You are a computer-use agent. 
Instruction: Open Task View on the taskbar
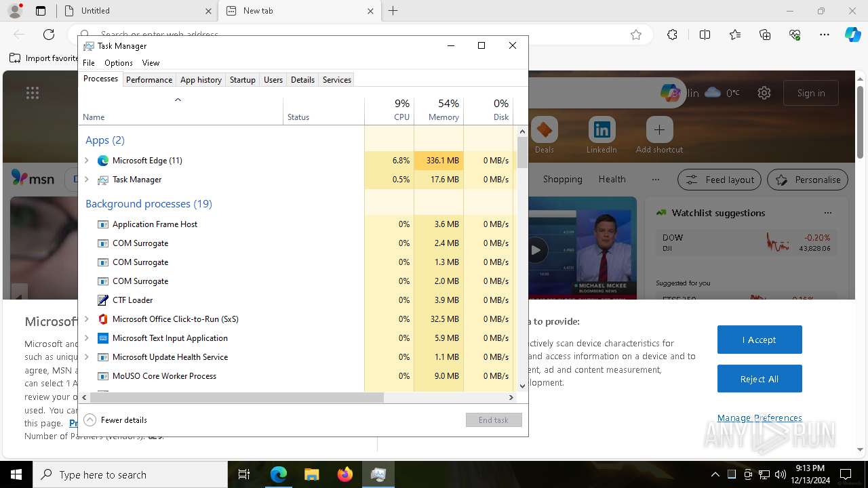click(x=244, y=474)
